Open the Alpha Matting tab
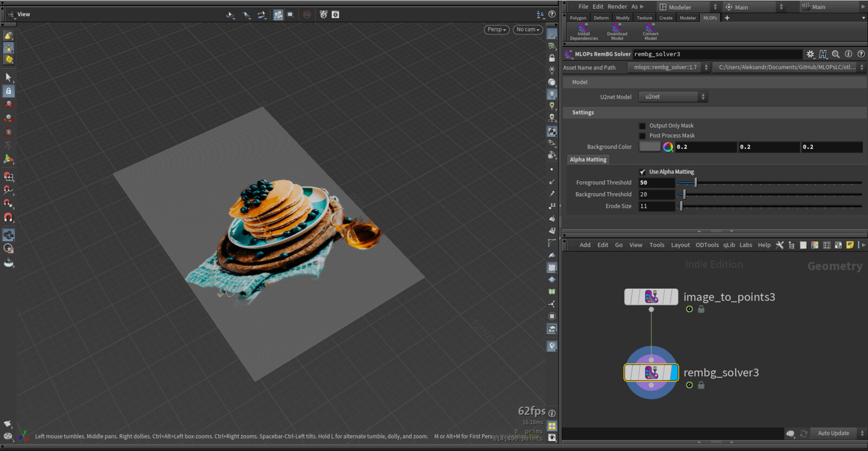Image resolution: width=868 pixels, height=451 pixels. 588,160
